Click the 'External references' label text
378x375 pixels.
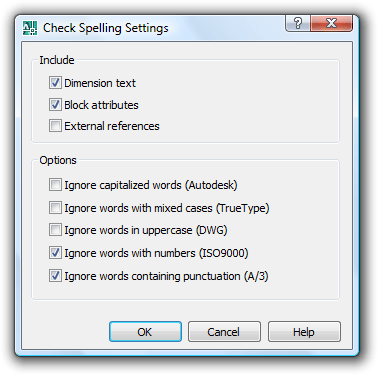(112, 126)
